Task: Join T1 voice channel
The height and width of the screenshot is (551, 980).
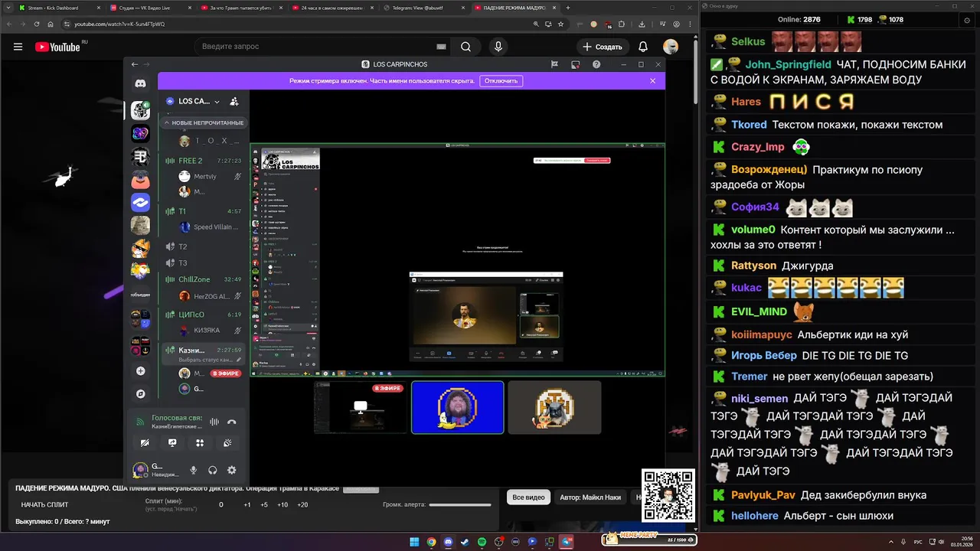Action: 203,211
